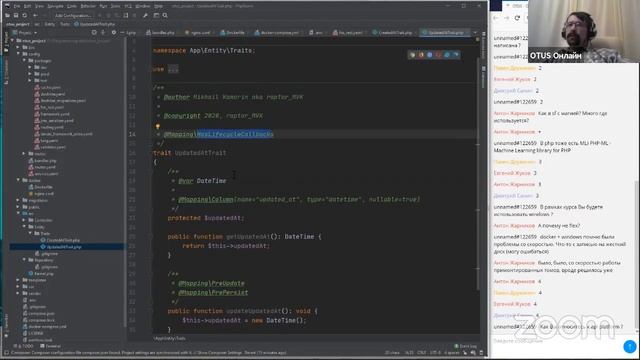Image resolution: width=640 pixels, height=360 pixels.
Task: Select jms_serializer.yaml in project tree
Action: click(54, 121)
